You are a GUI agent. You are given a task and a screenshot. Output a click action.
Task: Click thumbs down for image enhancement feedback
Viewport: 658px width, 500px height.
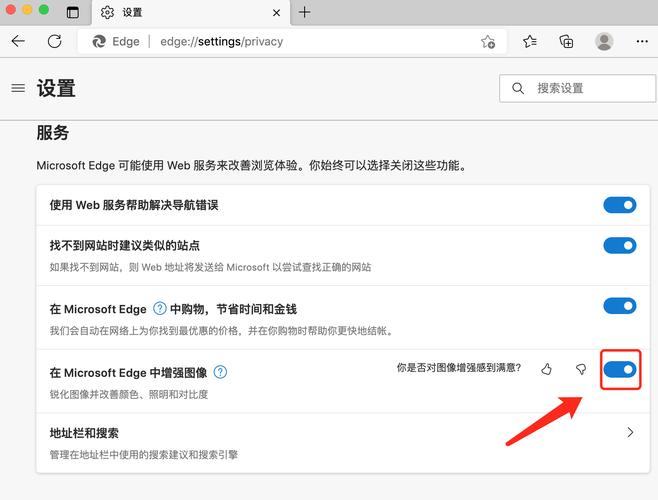pyautogui.click(x=581, y=369)
